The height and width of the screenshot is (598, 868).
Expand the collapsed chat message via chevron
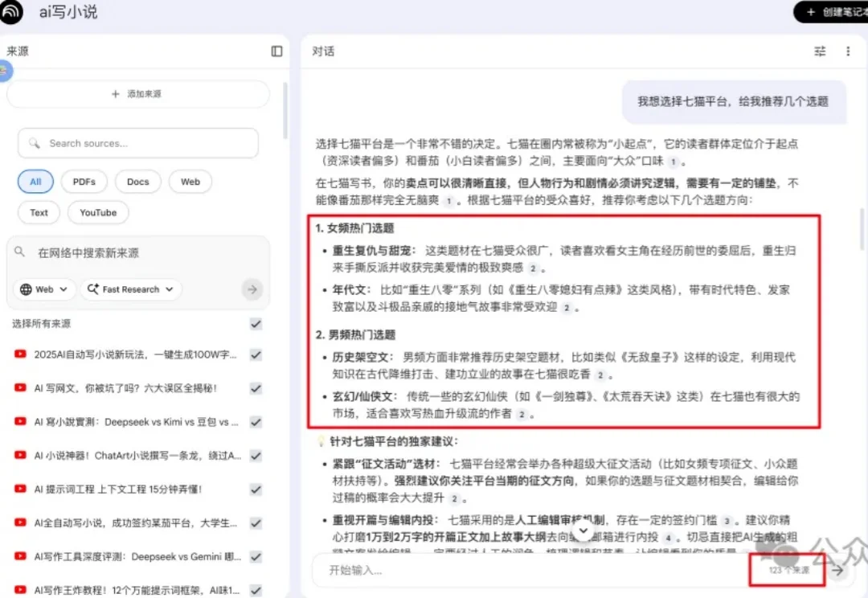click(x=582, y=530)
